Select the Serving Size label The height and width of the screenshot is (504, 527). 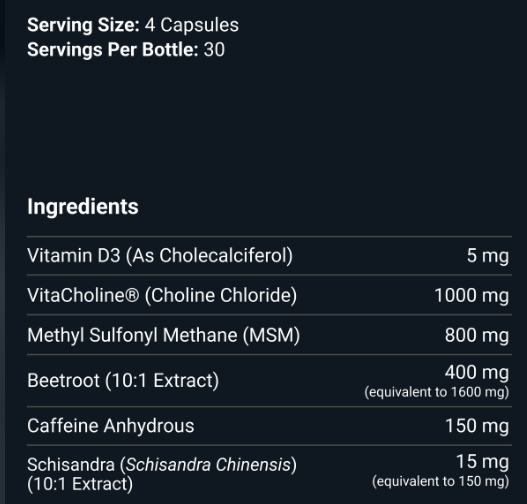tap(83, 25)
